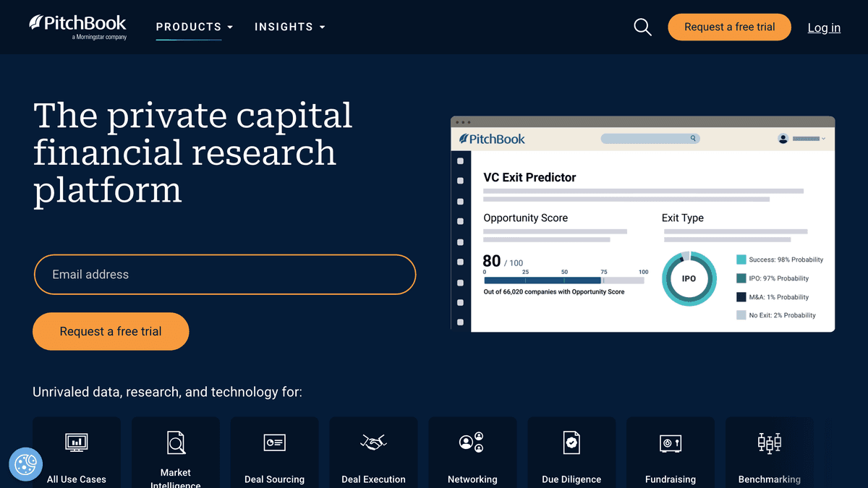The width and height of the screenshot is (868, 488).
Task: Select the Benchmarking candlestick icon
Action: (769, 442)
